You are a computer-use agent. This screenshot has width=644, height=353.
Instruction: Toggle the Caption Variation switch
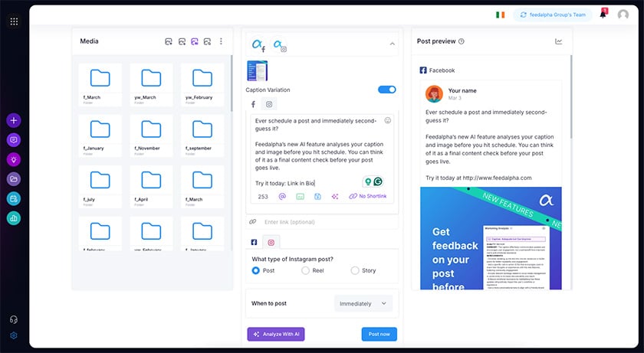387,90
